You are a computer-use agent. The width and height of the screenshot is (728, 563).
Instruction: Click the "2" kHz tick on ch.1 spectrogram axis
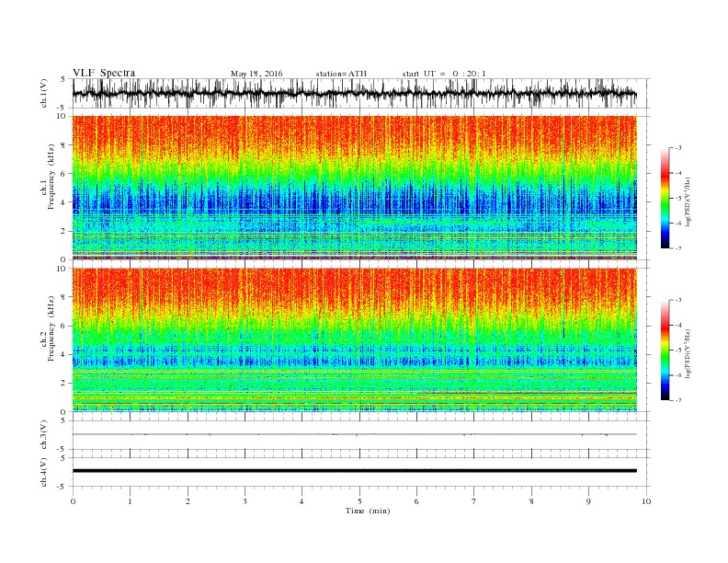click(63, 231)
